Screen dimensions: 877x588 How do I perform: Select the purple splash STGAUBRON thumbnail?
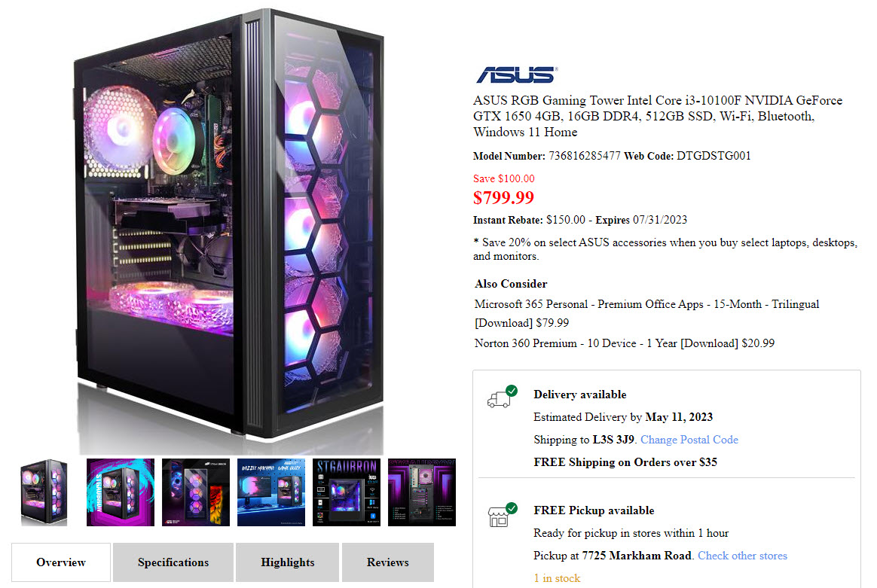pyautogui.click(x=121, y=492)
